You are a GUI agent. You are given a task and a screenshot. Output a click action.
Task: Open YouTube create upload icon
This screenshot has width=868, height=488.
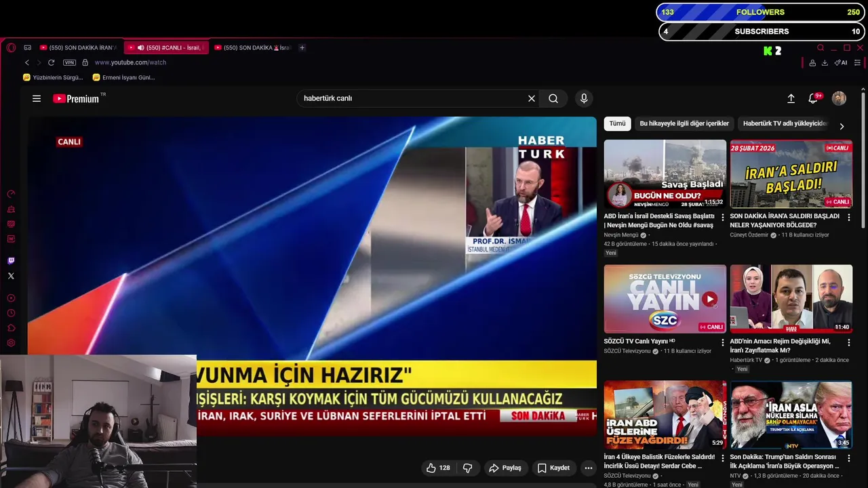pos(791,98)
